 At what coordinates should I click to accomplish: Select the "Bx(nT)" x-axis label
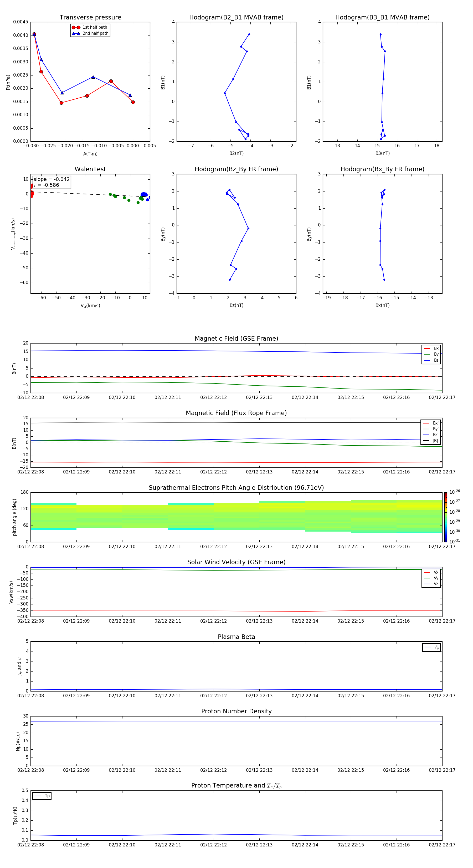[382, 305]
